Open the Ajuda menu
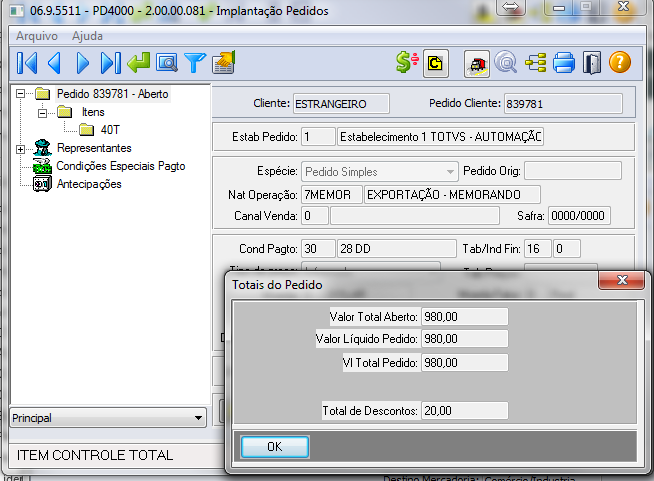The image size is (654, 481). click(87, 36)
